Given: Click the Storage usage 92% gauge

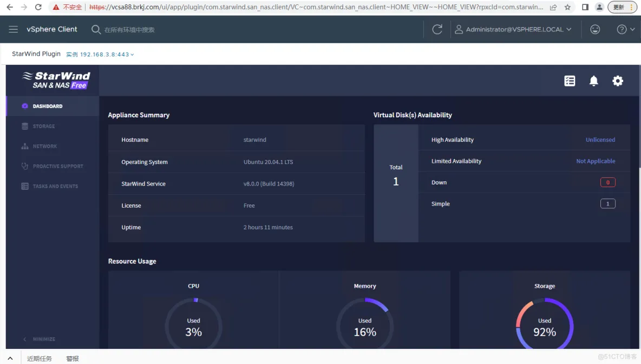Looking at the screenshot, I should coord(545,325).
